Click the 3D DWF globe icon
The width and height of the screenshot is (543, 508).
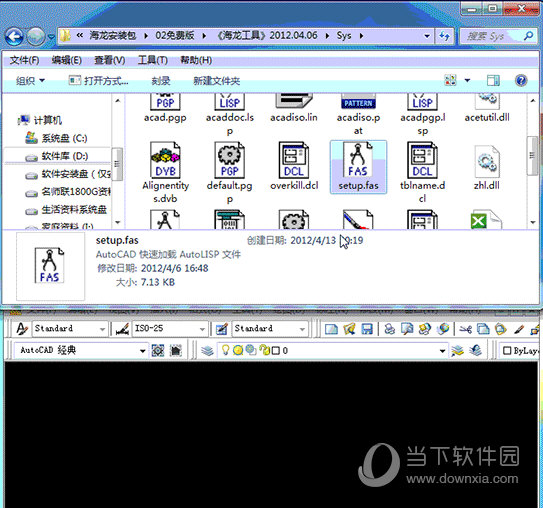pyautogui.click(x=443, y=329)
